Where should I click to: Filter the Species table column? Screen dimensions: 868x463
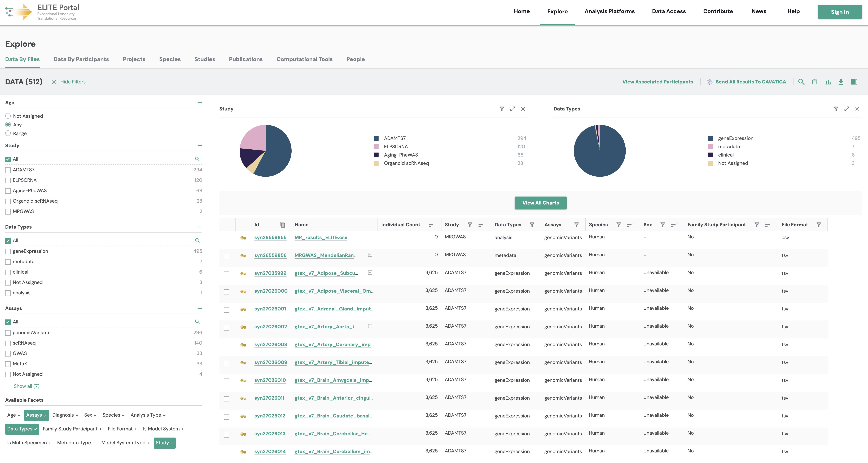pyautogui.click(x=619, y=225)
